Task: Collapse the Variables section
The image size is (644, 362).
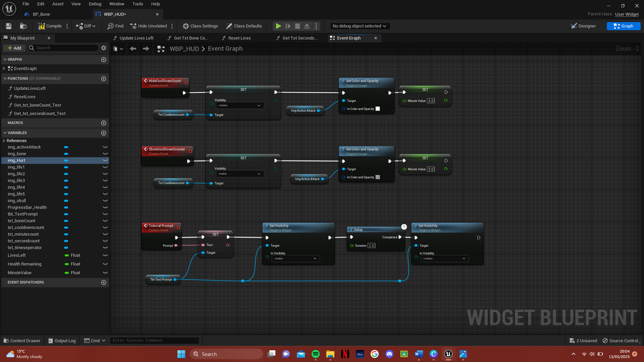Action: point(5,133)
